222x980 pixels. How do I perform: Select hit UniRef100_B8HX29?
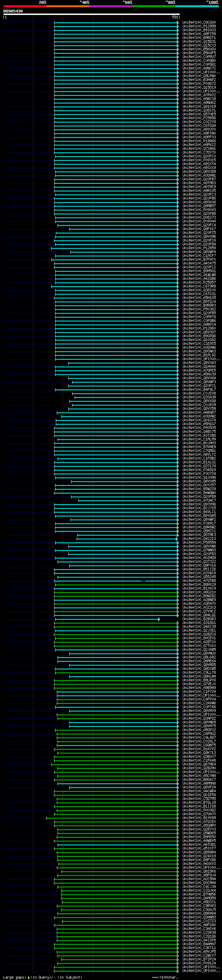coord(199,585)
